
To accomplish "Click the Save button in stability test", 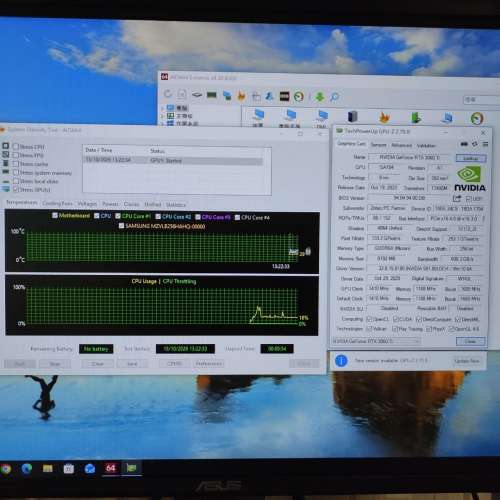I will 132,364.
